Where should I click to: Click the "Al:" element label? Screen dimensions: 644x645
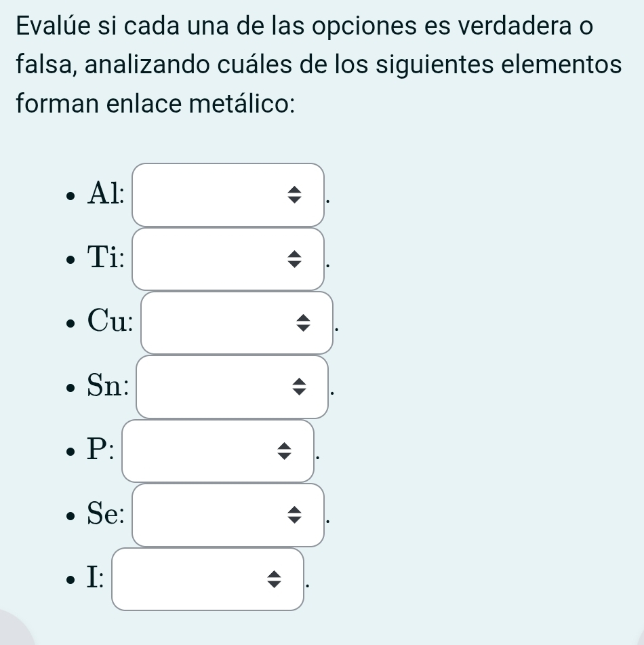pos(106,195)
